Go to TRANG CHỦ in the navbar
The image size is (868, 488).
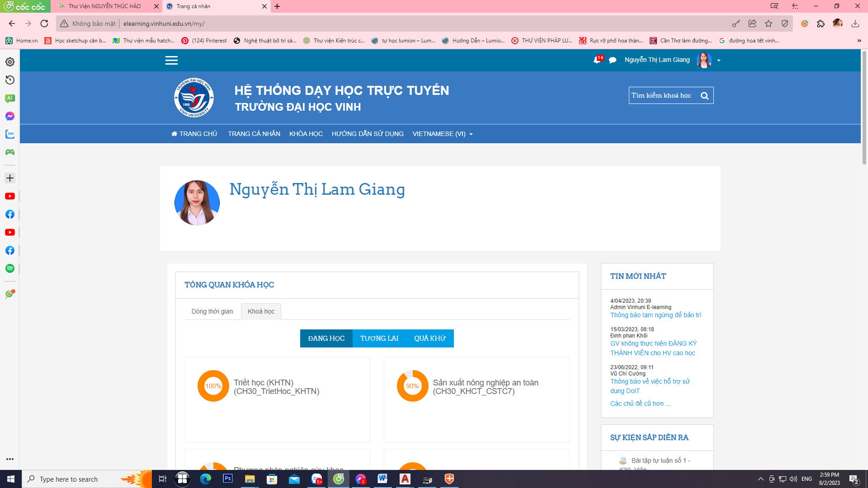click(194, 134)
